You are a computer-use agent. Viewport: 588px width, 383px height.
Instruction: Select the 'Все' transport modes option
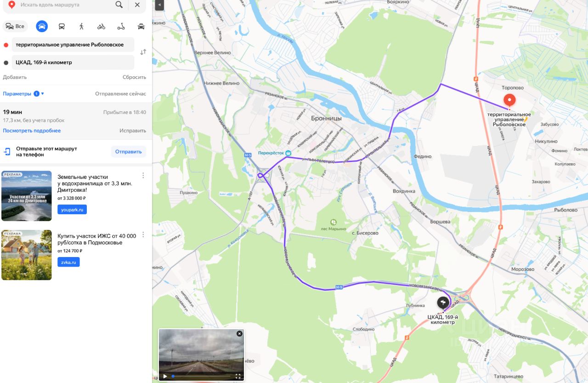(15, 26)
